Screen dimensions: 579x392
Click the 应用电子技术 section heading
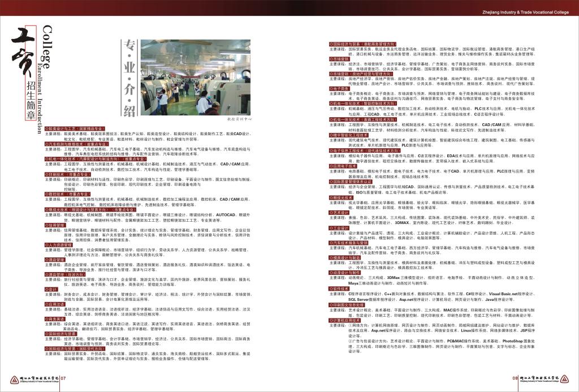pyautogui.click(x=343, y=166)
